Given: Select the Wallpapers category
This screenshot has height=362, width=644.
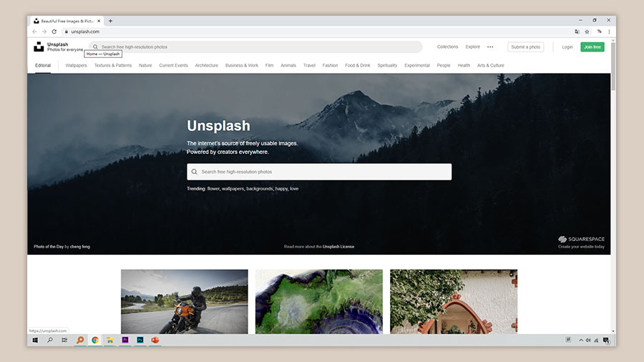Looking at the screenshot, I should coord(76,65).
